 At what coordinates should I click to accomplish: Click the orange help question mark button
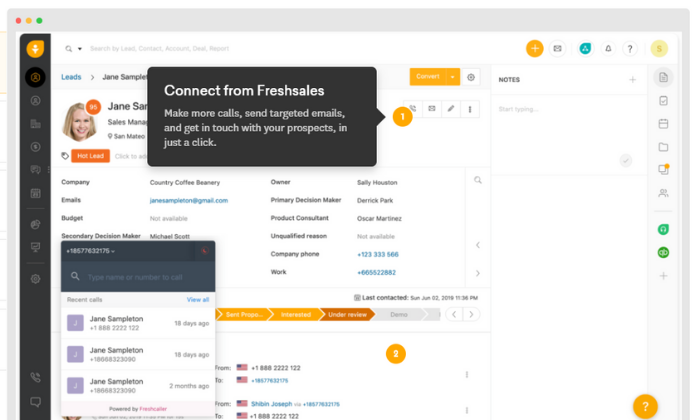(645, 405)
